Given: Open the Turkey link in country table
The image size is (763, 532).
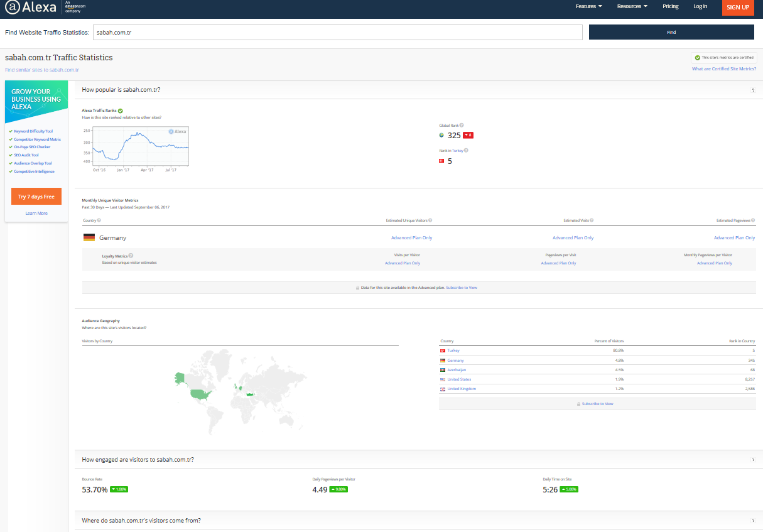Looking at the screenshot, I should (453, 350).
